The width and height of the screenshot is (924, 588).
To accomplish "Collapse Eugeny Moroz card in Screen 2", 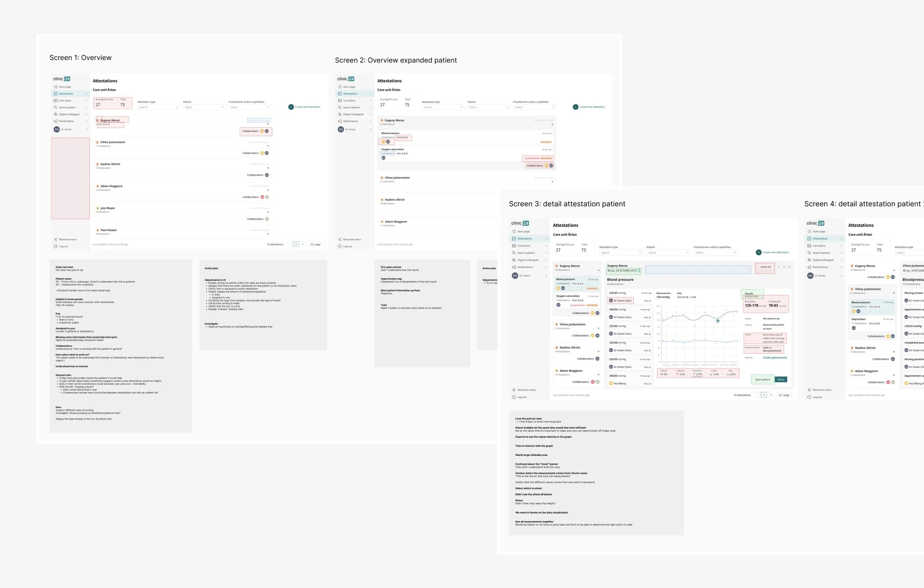I will (x=552, y=124).
